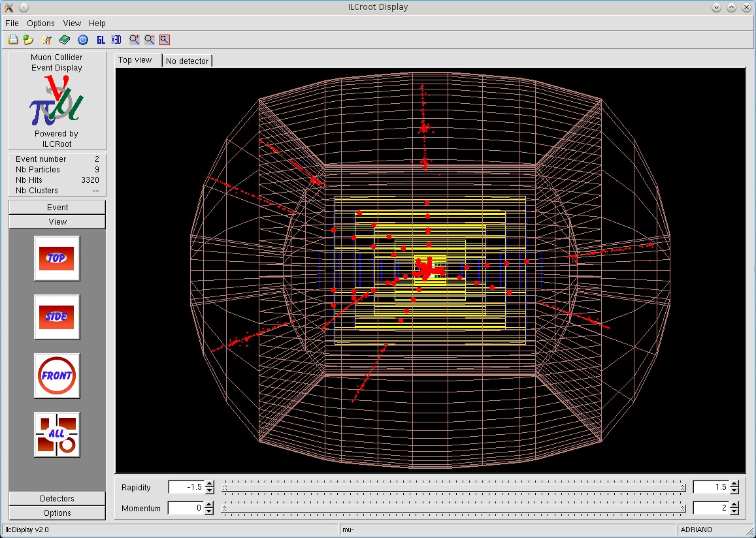
Task: Open the help book icon
Action: pos(64,40)
